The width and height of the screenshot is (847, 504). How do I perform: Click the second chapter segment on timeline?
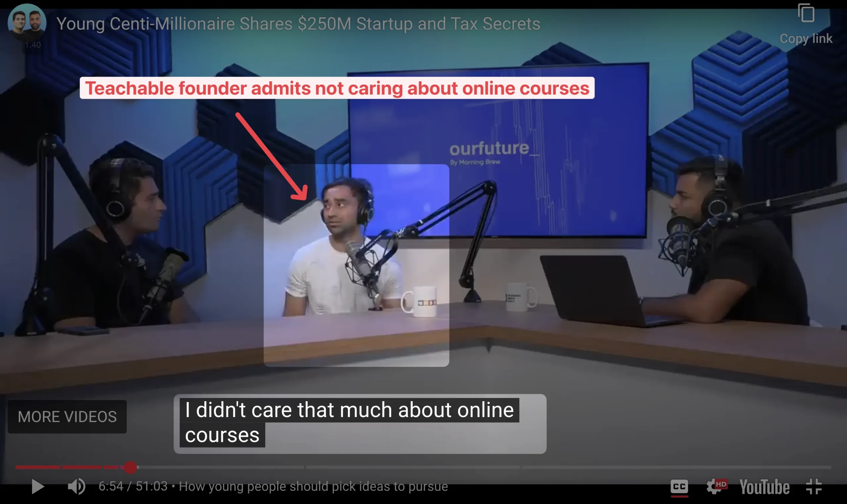(82, 467)
